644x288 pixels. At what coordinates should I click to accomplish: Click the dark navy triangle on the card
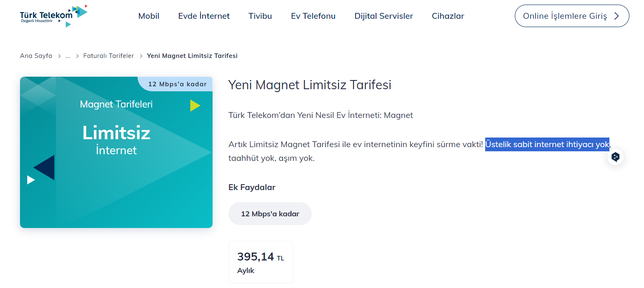(45, 168)
